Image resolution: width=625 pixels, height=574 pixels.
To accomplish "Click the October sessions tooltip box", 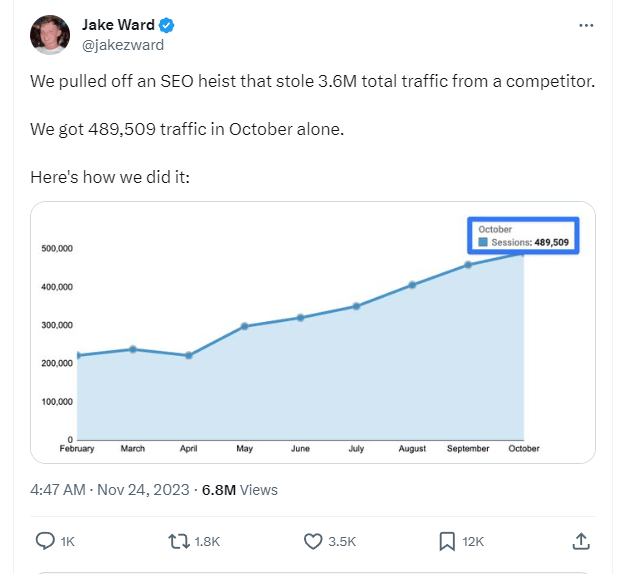I will tap(523, 236).
